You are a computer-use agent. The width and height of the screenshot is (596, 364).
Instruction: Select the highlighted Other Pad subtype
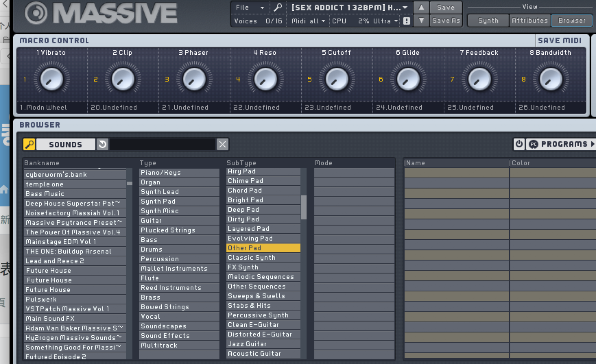click(x=263, y=248)
